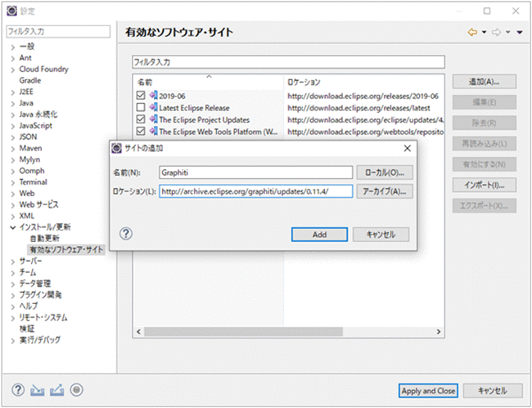Click the help icon in Preferences footer
Image resolution: width=532 pixels, height=408 pixels.
pyautogui.click(x=18, y=390)
